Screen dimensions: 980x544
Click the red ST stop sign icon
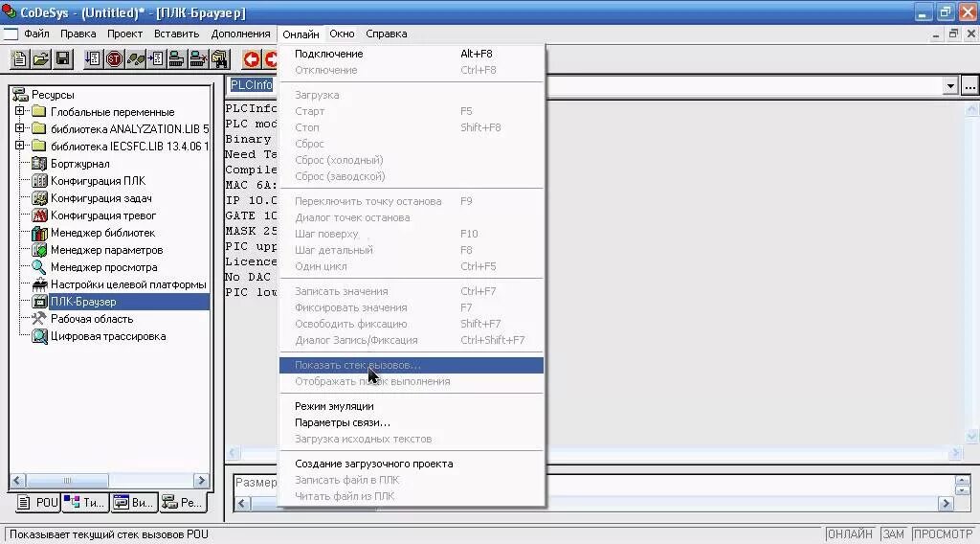[x=115, y=59]
